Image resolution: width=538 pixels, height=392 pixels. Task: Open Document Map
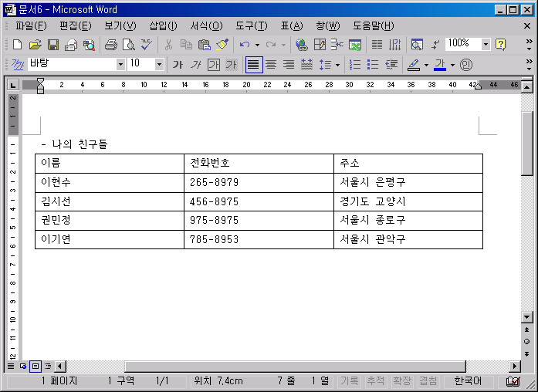tap(417, 45)
